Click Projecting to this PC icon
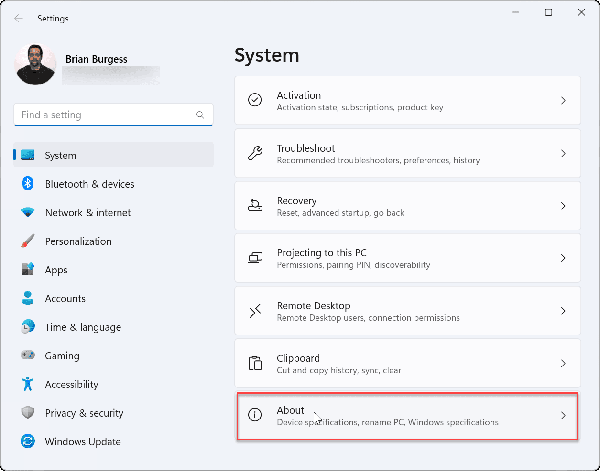This screenshot has height=471, width=600. tap(255, 258)
